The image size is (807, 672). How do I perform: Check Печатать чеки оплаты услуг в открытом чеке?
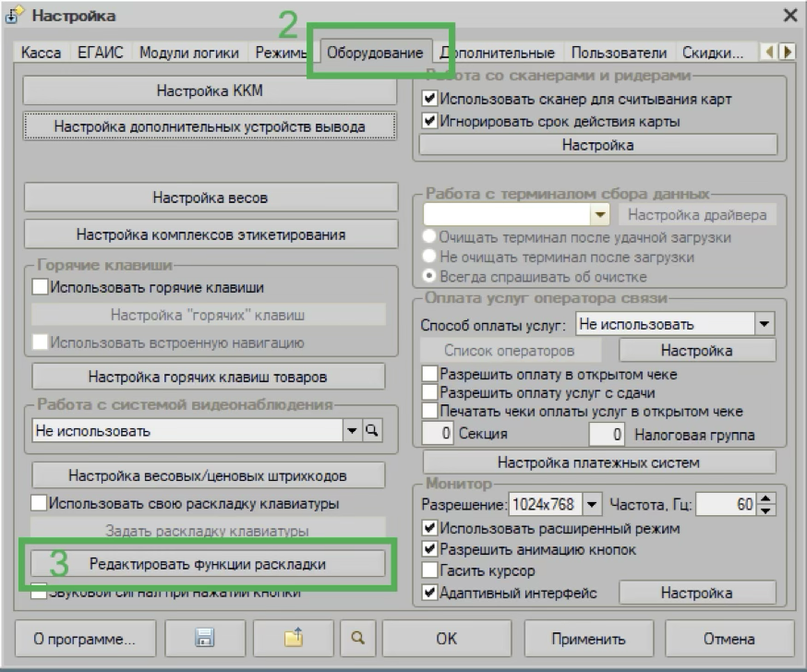(429, 411)
